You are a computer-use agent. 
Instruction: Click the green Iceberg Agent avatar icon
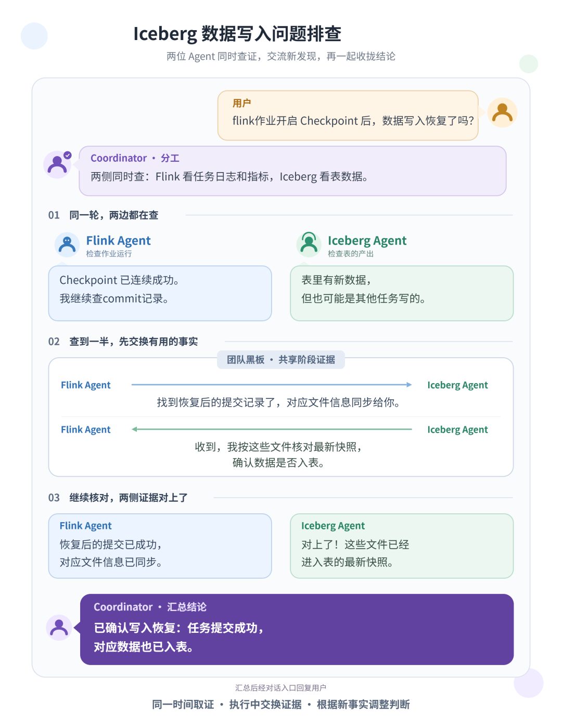309,244
